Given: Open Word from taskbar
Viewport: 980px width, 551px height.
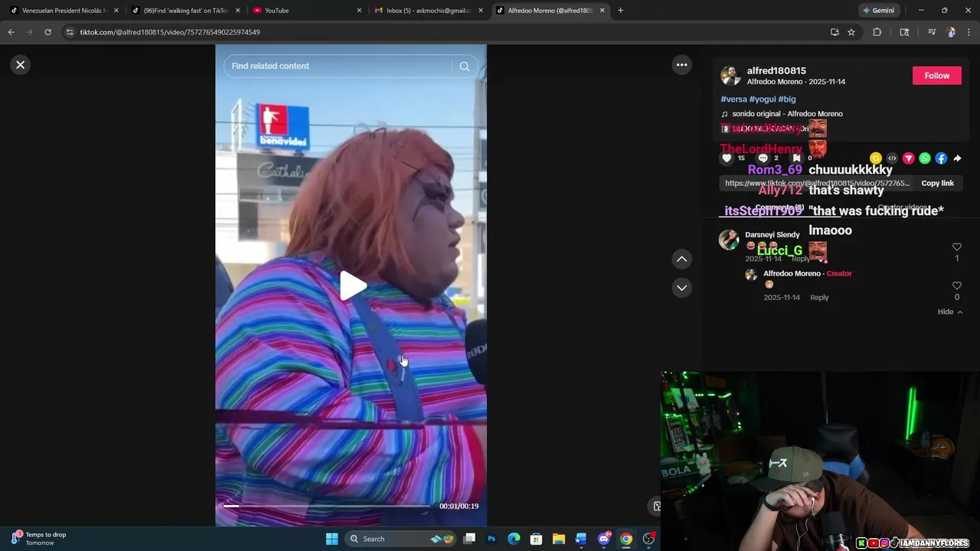Looking at the screenshot, I should coord(581,539).
